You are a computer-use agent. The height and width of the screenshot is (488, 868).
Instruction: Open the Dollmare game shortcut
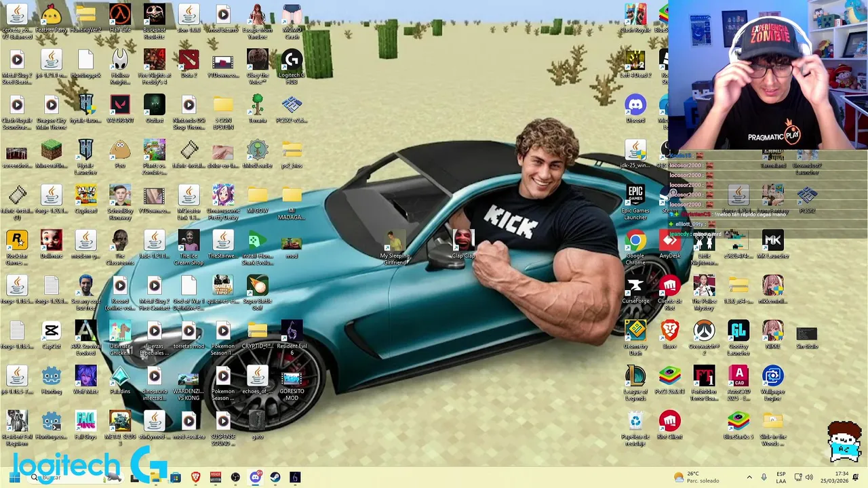51,245
